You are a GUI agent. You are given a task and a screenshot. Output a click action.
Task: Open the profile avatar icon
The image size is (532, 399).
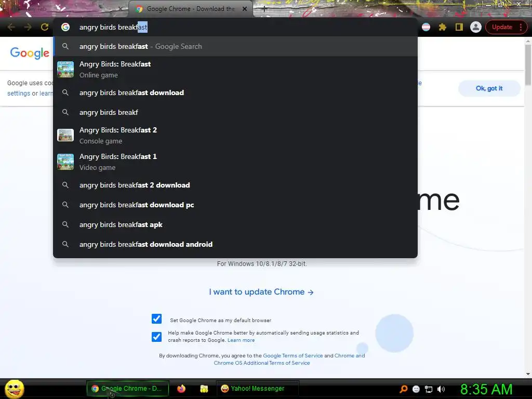(x=476, y=27)
